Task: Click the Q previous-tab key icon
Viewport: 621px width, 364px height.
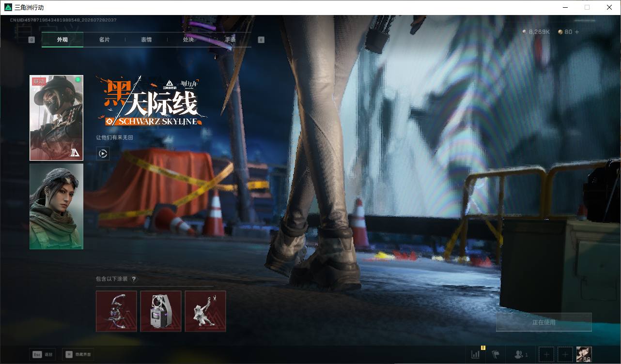Action: pyautogui.click(x=31, y=40)
